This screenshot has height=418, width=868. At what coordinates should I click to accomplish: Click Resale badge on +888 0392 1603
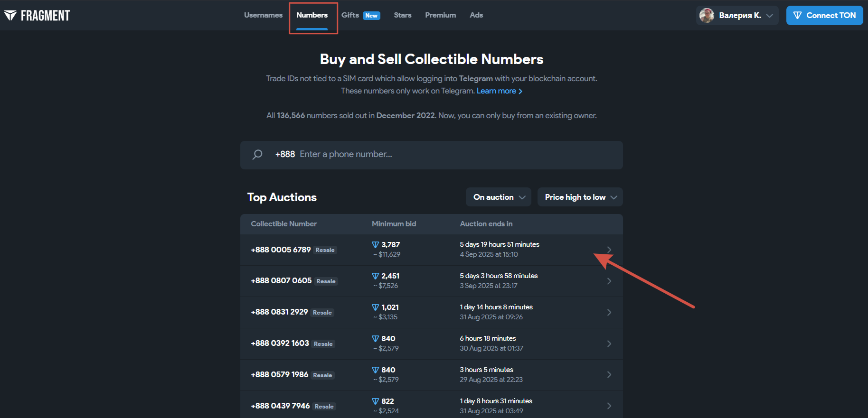tap(323, 344)
